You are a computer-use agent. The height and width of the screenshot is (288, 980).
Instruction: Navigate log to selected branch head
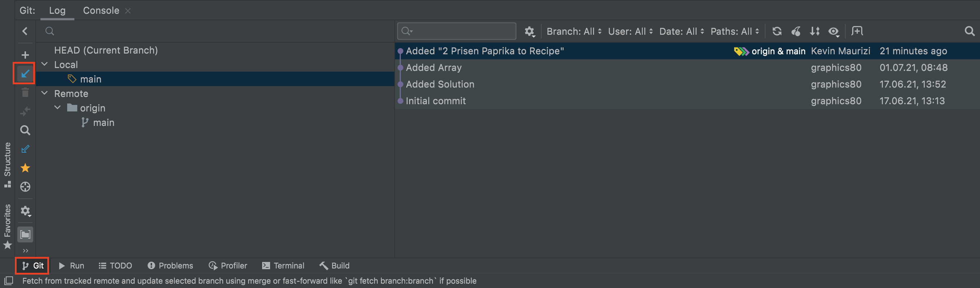pyautogui.click(x=25, y=187)
